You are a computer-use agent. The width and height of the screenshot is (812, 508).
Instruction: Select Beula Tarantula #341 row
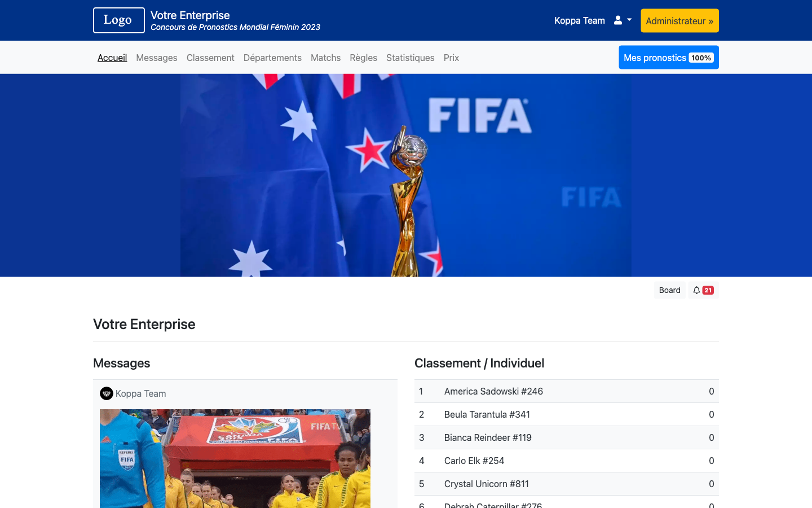567,414
